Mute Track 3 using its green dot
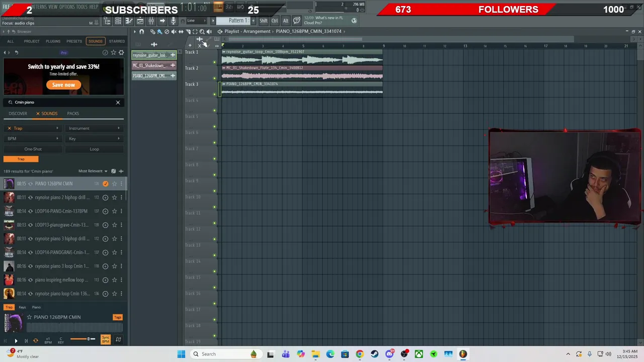 click(214, 95)
